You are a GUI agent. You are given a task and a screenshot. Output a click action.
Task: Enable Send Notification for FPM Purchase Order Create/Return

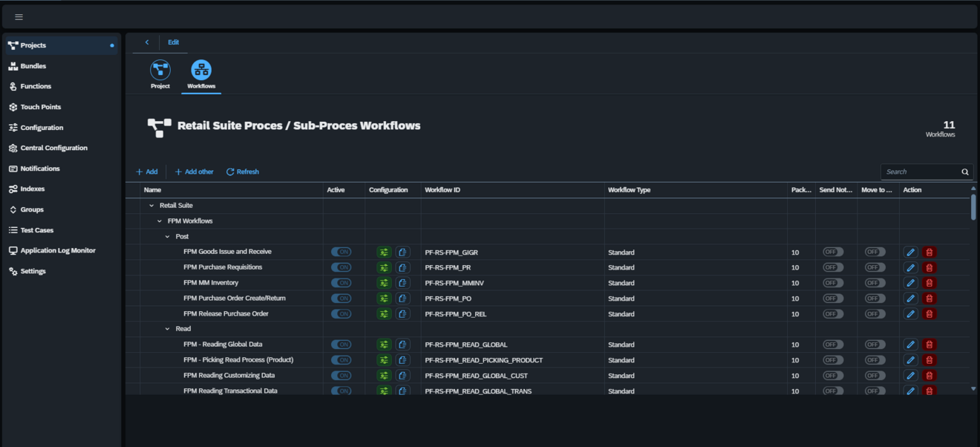pos(833,298)
